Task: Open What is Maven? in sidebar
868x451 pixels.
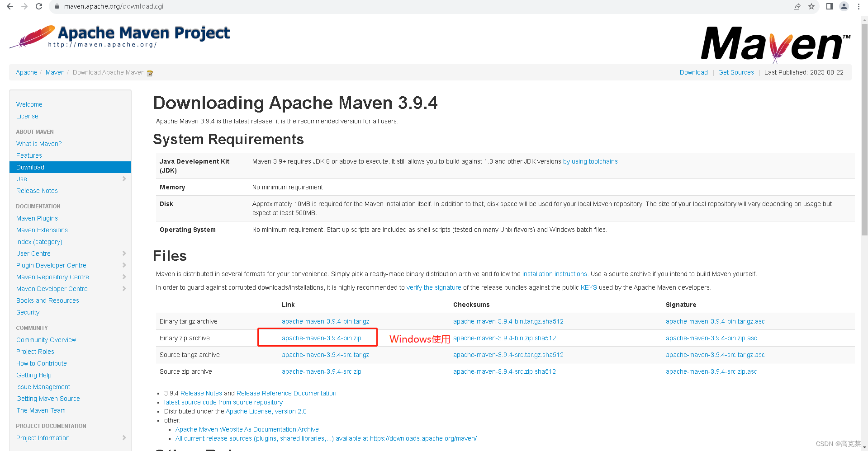Action: coord(39,144)
